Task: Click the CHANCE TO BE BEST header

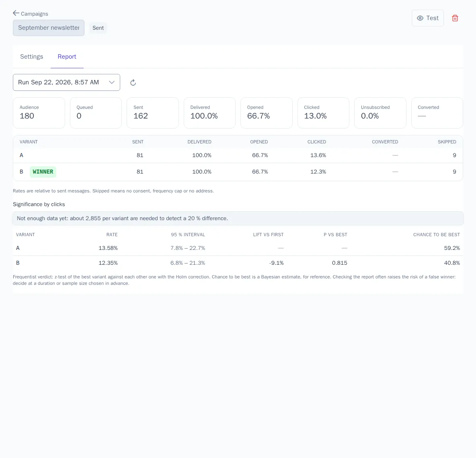Action: click(x=437, y=235)
